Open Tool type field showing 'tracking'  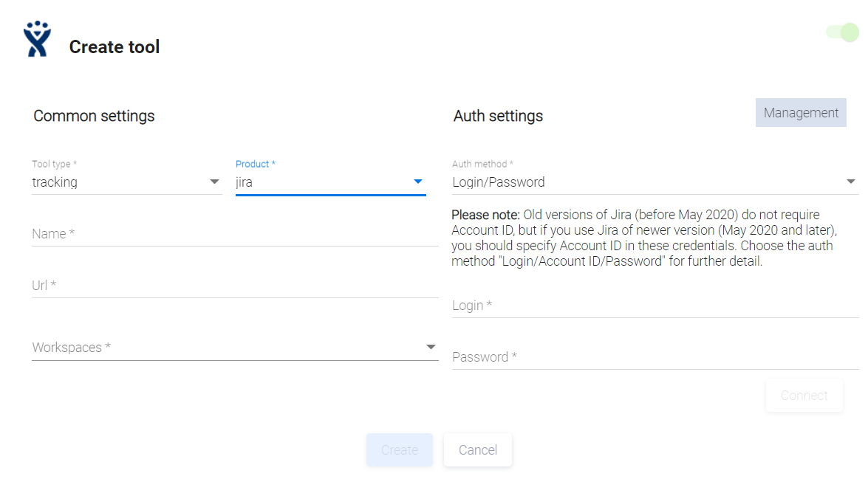tap(118, 182)
